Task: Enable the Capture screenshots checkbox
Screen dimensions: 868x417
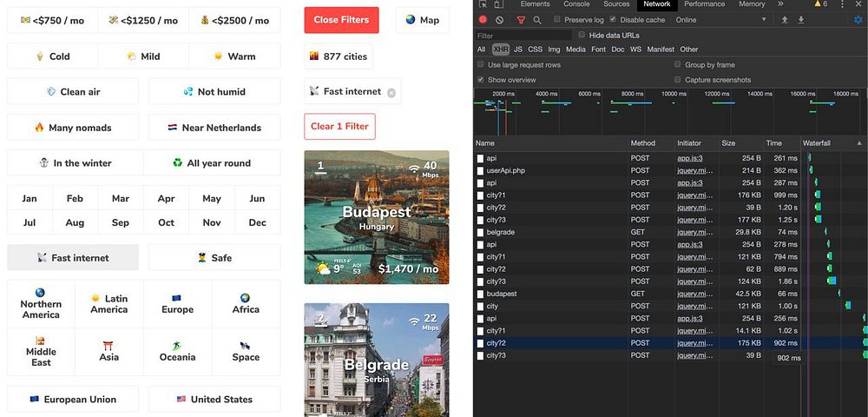Action: (x=678, y=80)
